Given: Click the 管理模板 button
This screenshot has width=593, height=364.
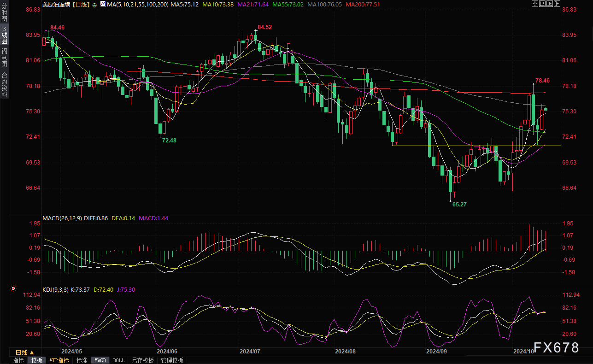Looking at the screenshot, I should pyautogui.click(x=172, y=360).
